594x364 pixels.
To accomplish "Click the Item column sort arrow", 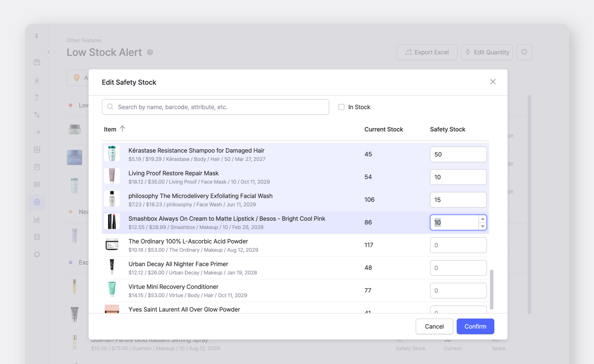I will tap(122, 129).
